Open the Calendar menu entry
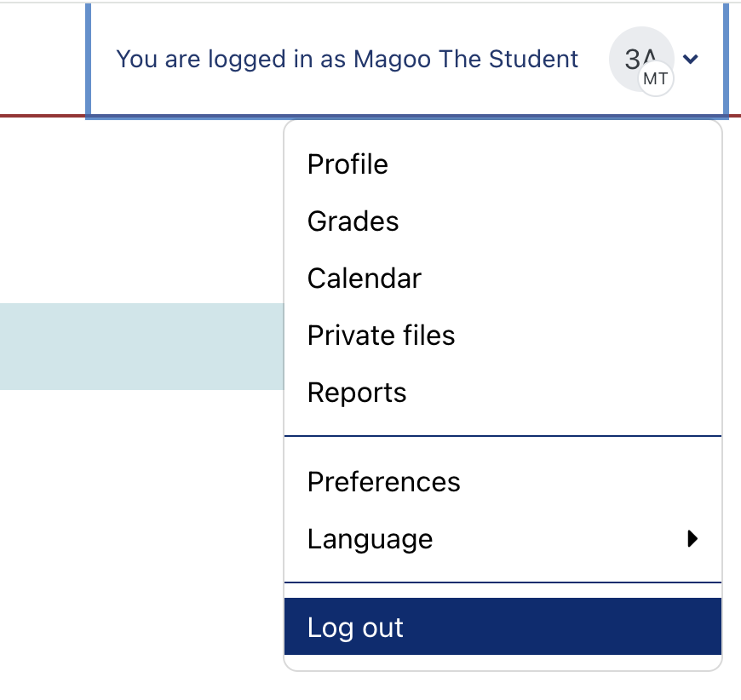Screen dimensions: 741x700 [364, 278]
